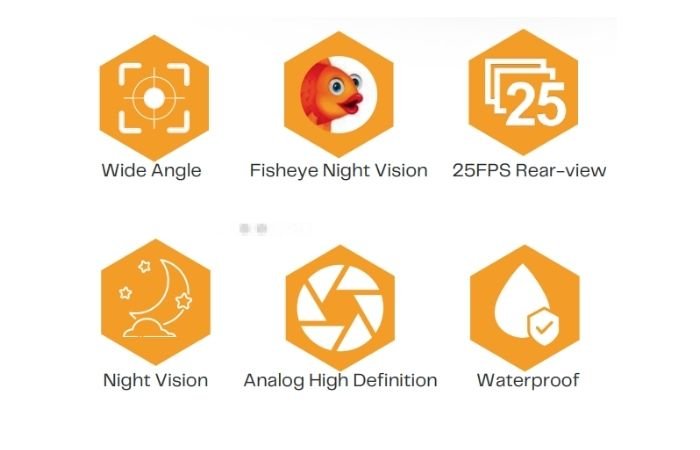Viewport: 700px width, 450px height.
Task: Open the "Wide Angle" text label
Action: (x=151, y=171)
